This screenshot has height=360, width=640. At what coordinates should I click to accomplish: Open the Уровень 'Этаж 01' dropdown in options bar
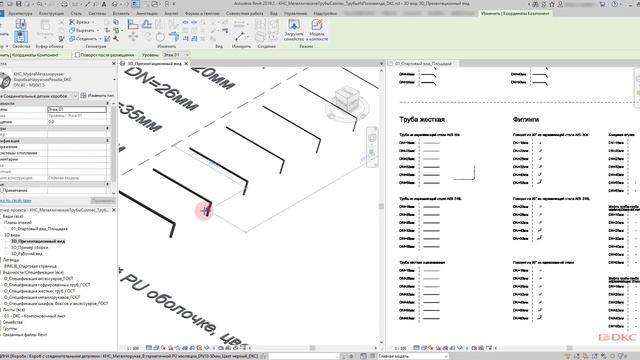(x=176, y=55)
